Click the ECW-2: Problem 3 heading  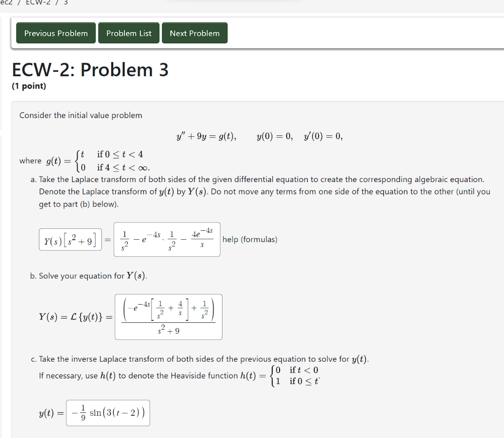click(x=90, y=69)
